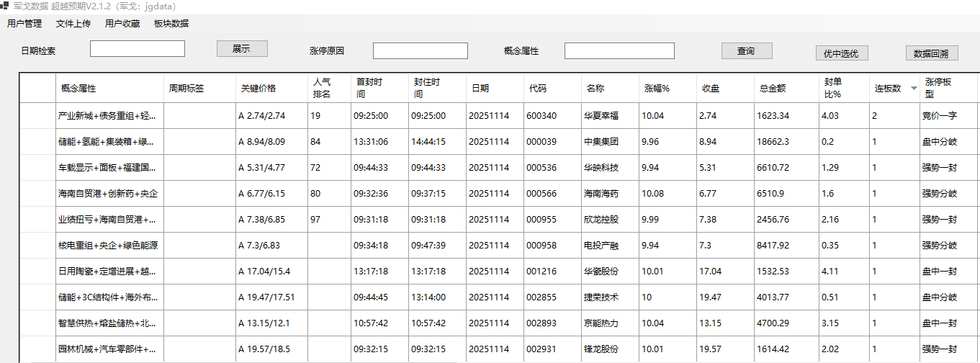This screenshot has width=980, height=363.
Task: Click board type cell 竞价一字
Action: [949, 116]
